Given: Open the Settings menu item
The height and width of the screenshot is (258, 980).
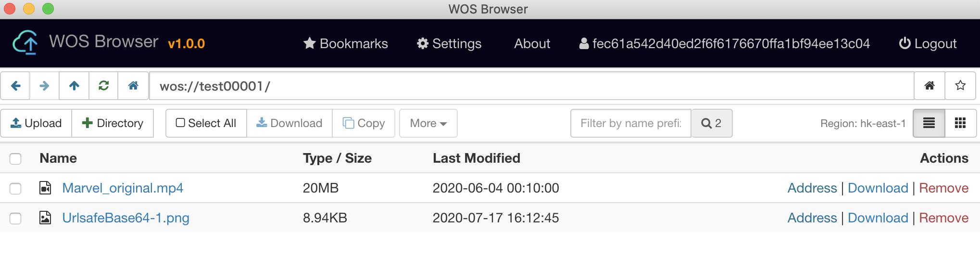Looking at the screenshot, I should pyautogui.click(x=449, y=43).
